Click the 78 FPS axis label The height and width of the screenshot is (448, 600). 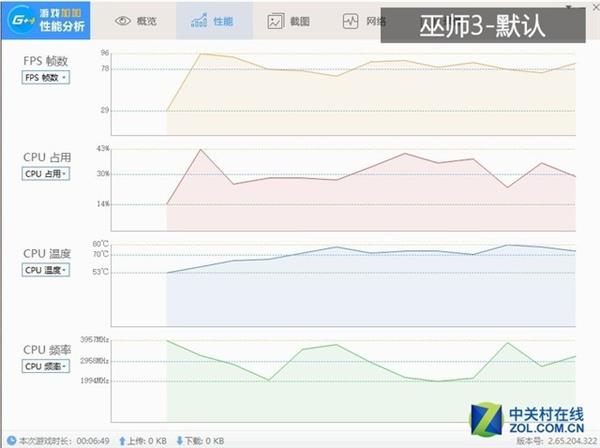pyautogui.click(x=105, y=68)
